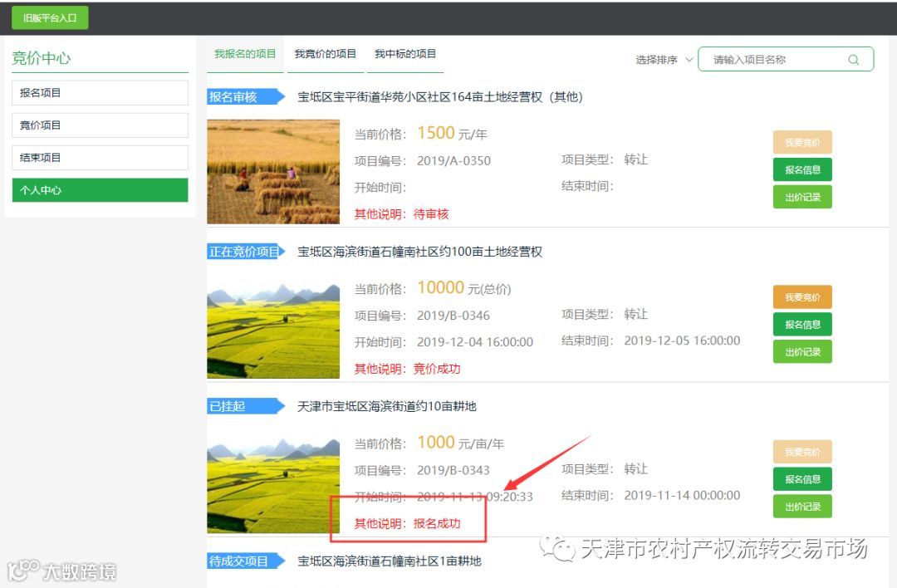
Task: Switch to 我中标的项目 tab
Action: coord(405,54)
